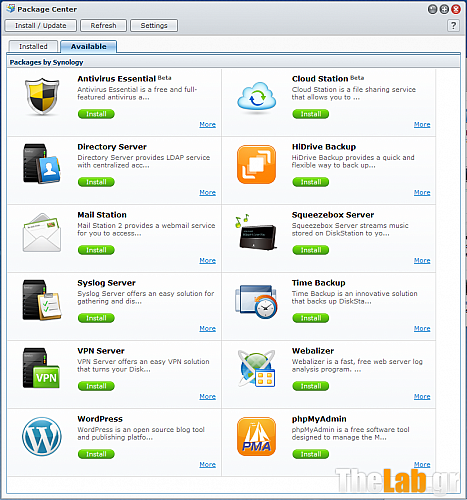Screen dimensions: 467x500
Task: Open More link for HiDrive Backup
Action: pos(422,192)
